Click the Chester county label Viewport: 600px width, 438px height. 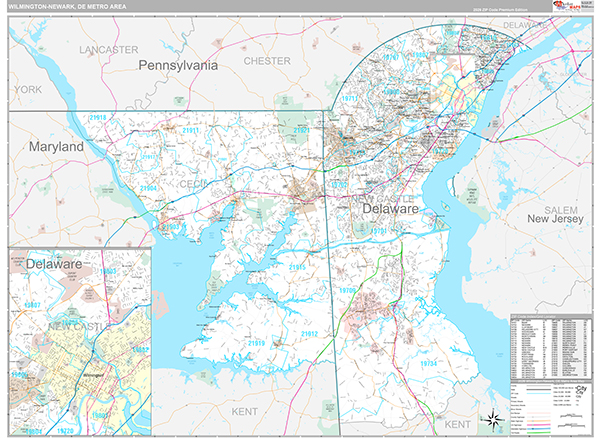coord(267,61)
